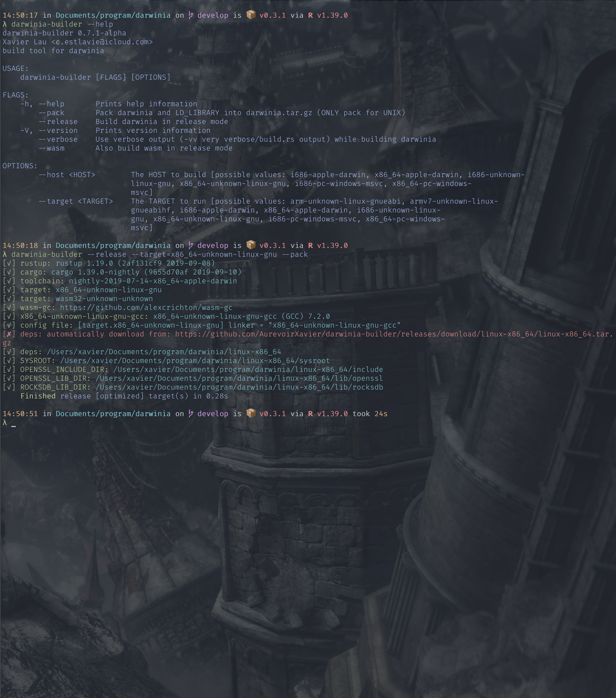Click the red failed X mark beside deps

click(9, 334)
